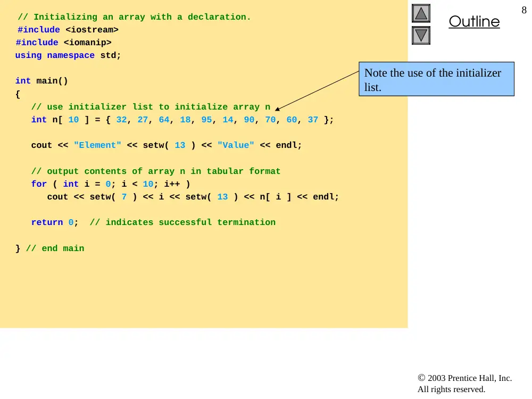Click the 'cout << setw( 7 )' line
Screen dimensions: 532x399
[x=193, y=197]
